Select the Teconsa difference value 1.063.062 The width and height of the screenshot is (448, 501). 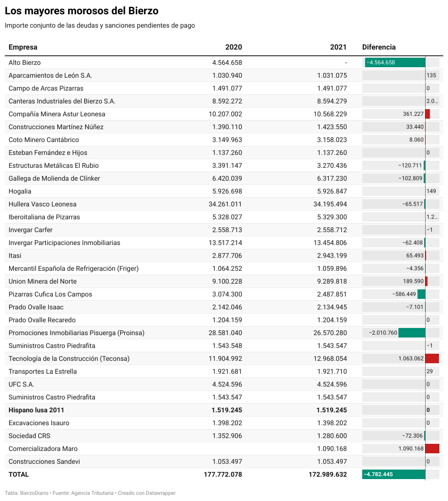pos(411,358)
